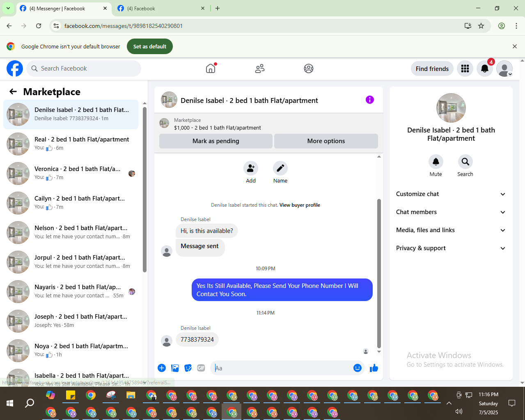Viewport: 525px width, 420px height.
Task: View site information icon in address bar
Action: [x=57, y=26]
